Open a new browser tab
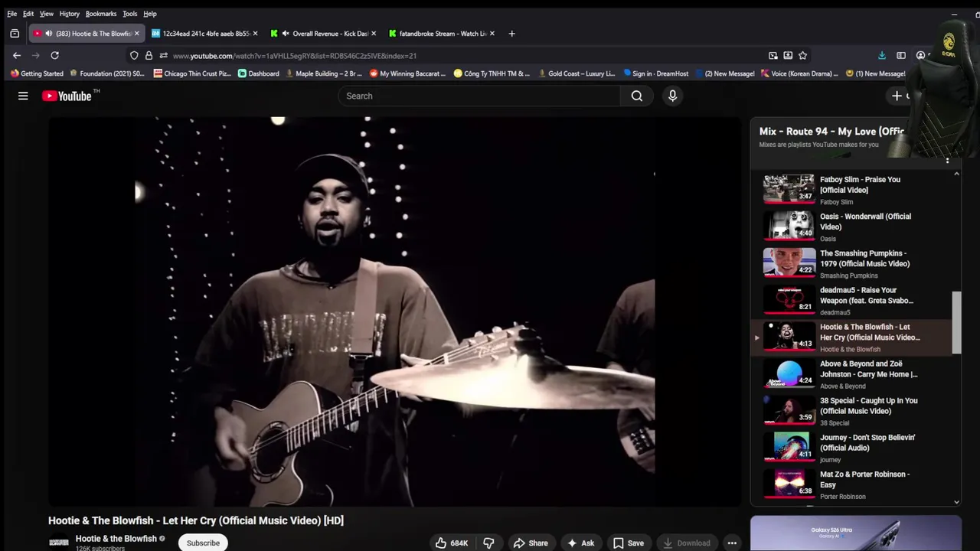The width and height of the screenshot is (980, 551). [511, 34]
